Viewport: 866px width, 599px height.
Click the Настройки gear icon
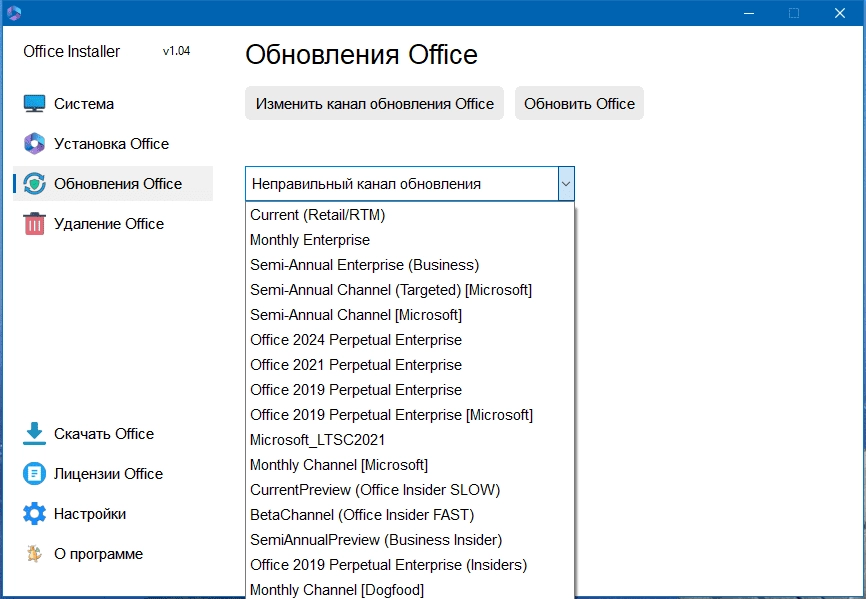tap(34, 513)
